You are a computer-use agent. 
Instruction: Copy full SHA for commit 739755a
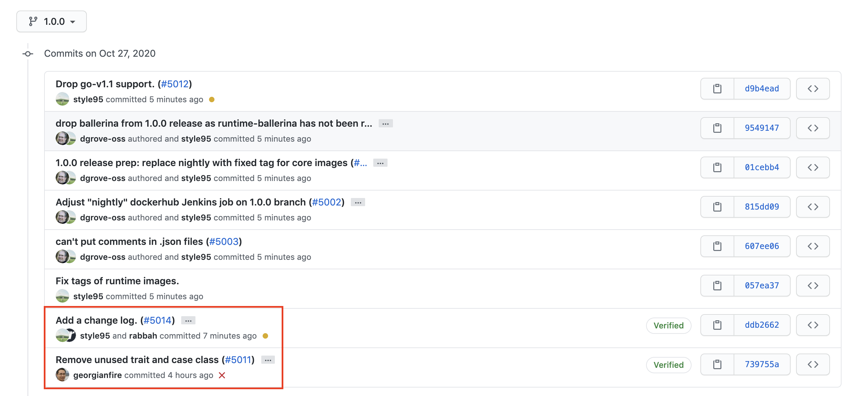(717, 364)
